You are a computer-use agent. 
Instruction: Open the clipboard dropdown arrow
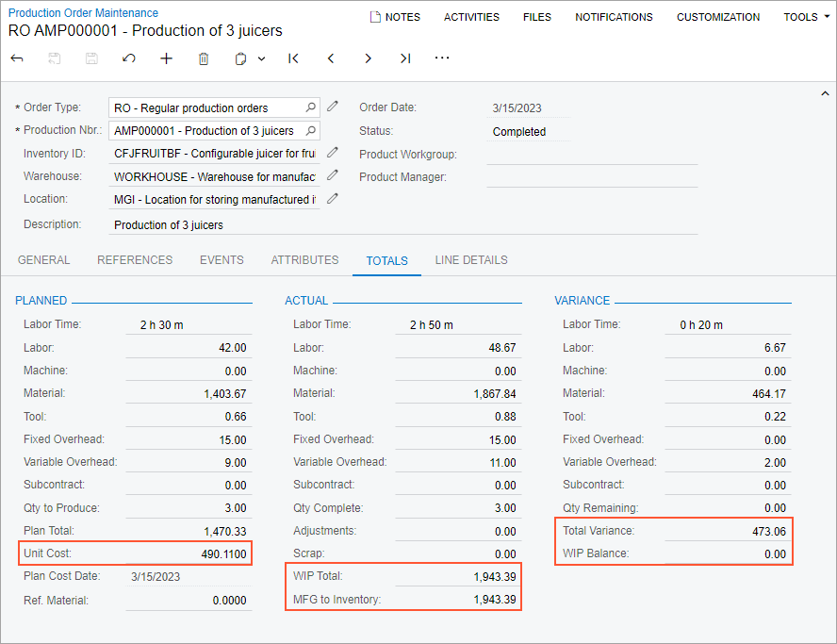(x=261, y=58)
